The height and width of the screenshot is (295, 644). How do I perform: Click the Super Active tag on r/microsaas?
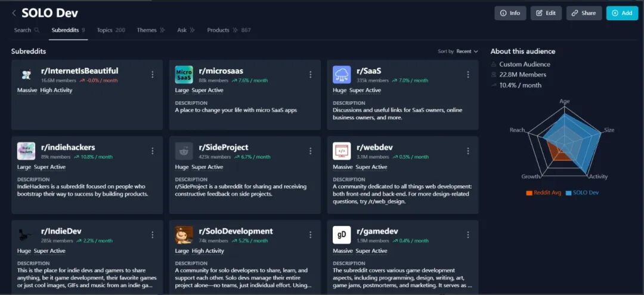point(208,90)
